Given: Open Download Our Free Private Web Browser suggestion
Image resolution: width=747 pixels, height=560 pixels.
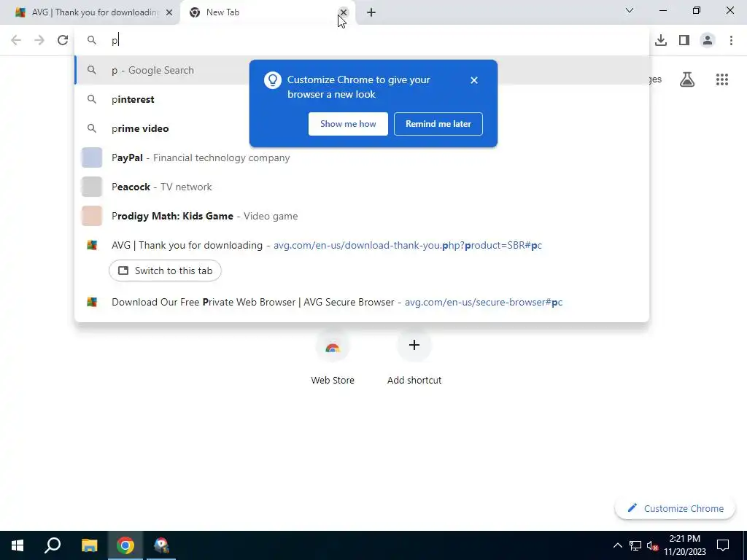Looking at the screenshot, I should pos(362,302).
